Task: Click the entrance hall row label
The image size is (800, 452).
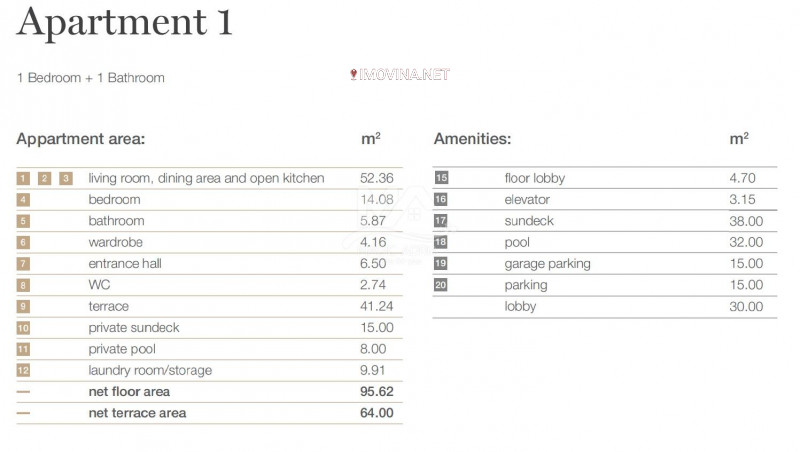Action: pos(125,264)
